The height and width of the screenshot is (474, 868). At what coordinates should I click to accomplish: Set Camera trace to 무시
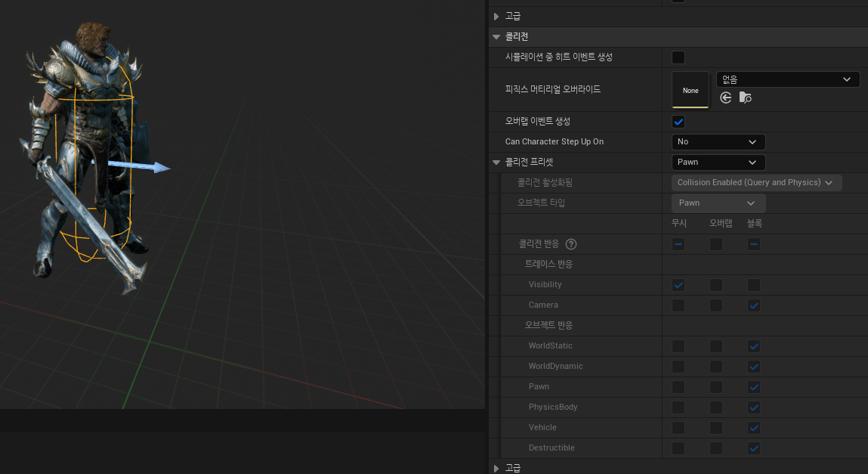678,305
